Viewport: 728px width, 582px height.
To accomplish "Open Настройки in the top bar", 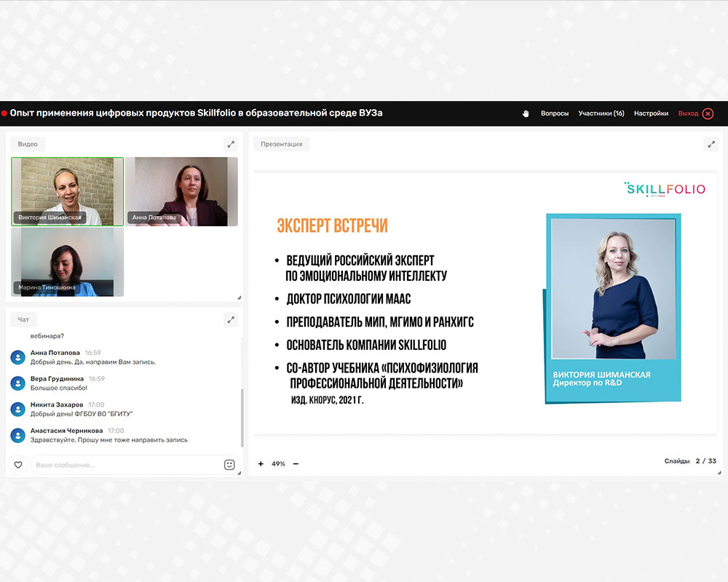I will click(x=651, y=113).
